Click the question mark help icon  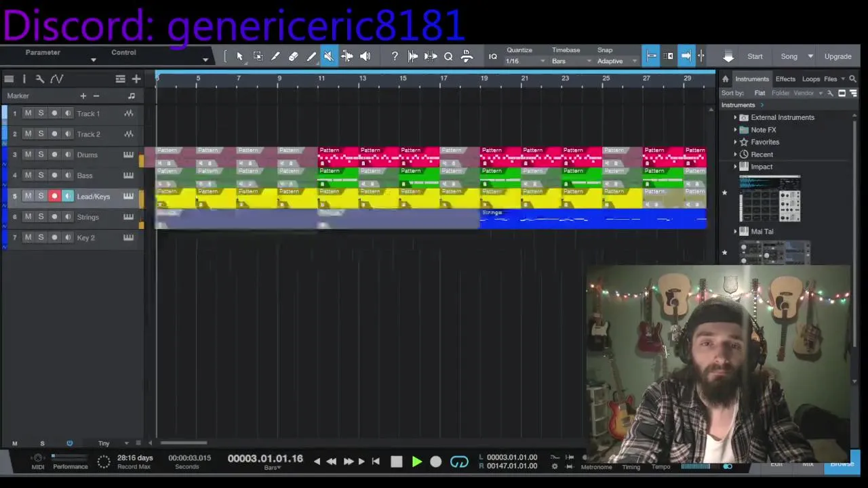pos(395,57)
